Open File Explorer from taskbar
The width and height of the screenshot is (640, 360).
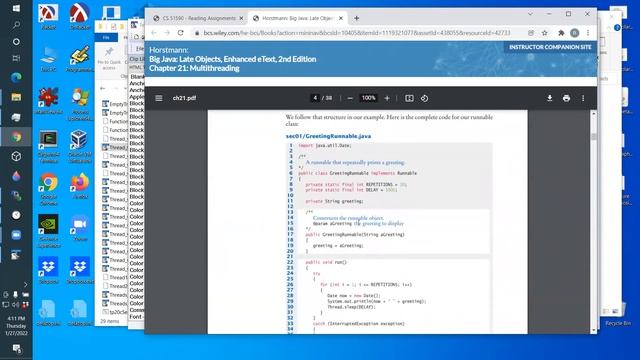(16, 97)
